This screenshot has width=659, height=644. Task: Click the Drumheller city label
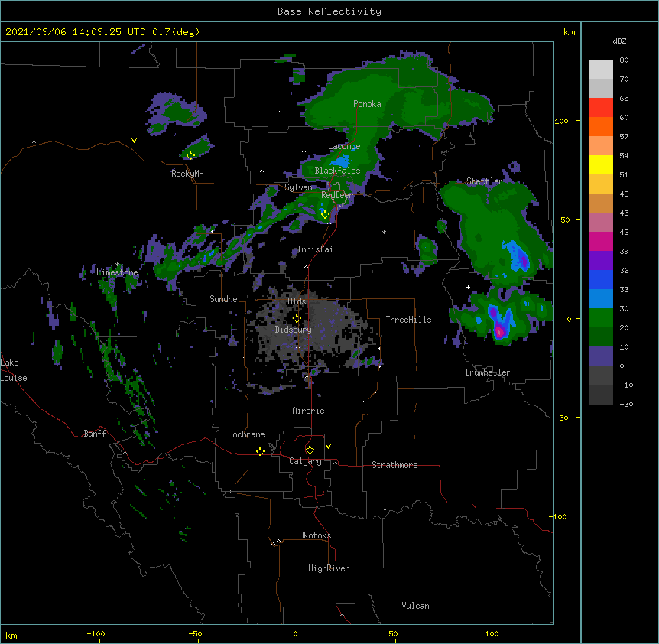[488, 372]
